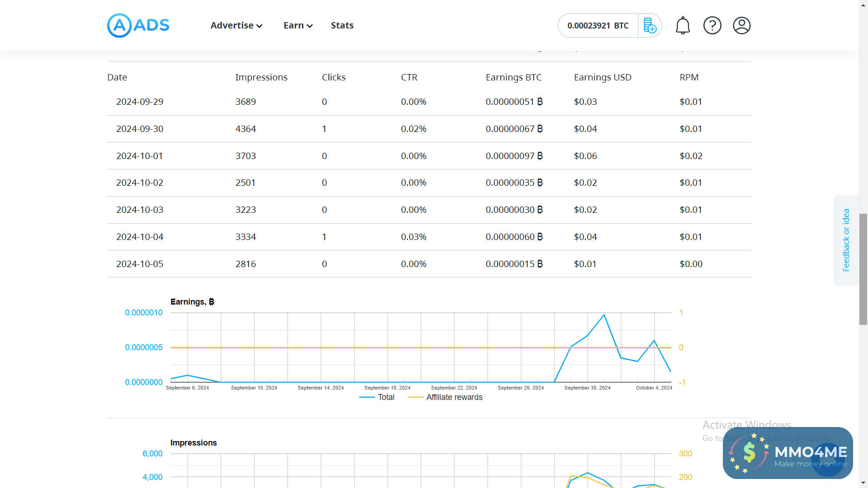Click the Earnings chart title
The height and width of the screenshot is (488, 868).
[x=192, y=302]
